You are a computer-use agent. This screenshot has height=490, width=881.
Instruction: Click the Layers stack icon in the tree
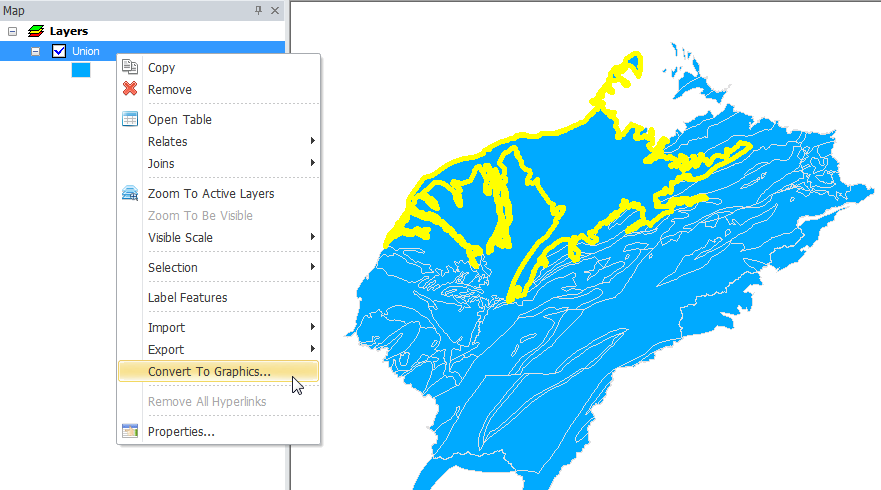click(36, 31)
